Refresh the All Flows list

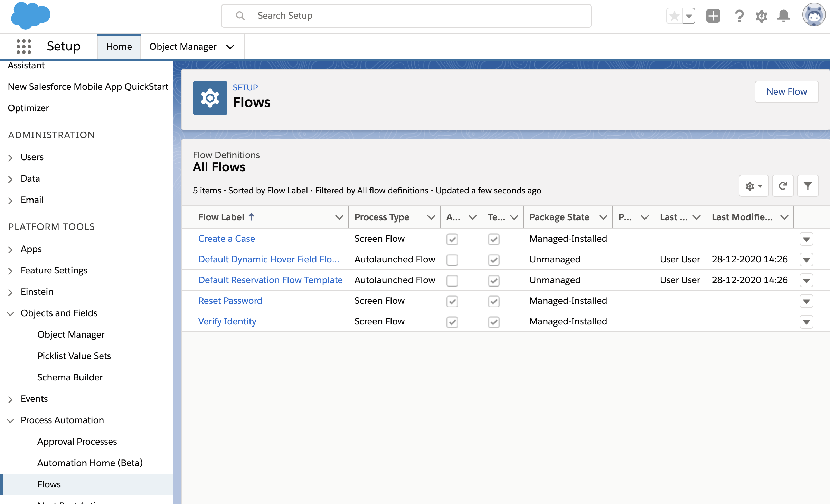coord(783,186)
